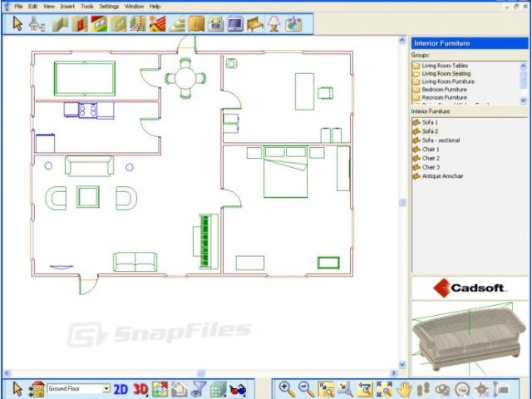Switch to 2D view mode
Screen dimensions: 532x399
(x=121, y=388)
